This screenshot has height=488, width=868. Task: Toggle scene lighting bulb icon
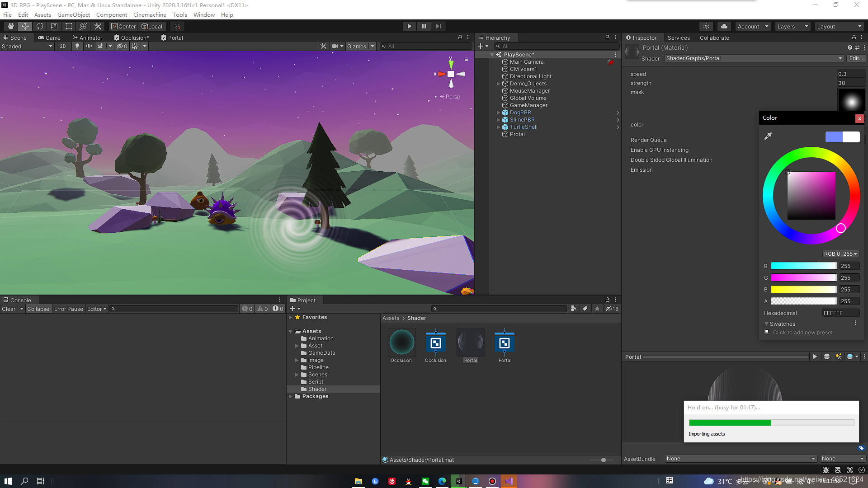coord(77,46)
